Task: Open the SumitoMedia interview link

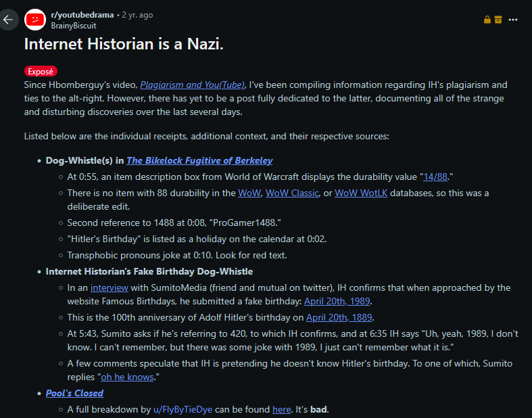Action: click(110, 288)
